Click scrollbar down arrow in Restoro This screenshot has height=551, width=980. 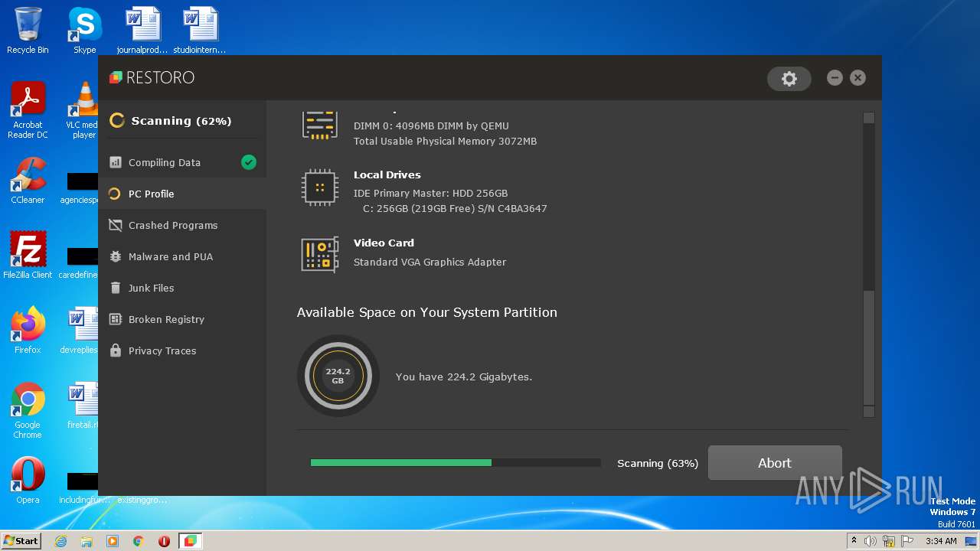(x=868, y=412)
